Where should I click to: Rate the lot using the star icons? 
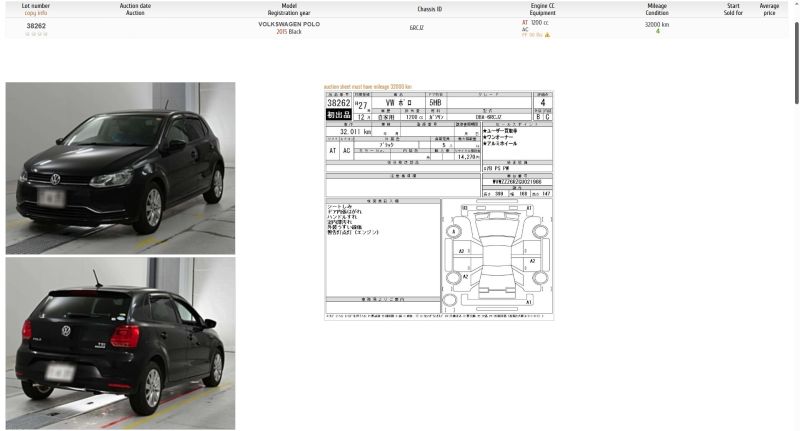(36, 34)
